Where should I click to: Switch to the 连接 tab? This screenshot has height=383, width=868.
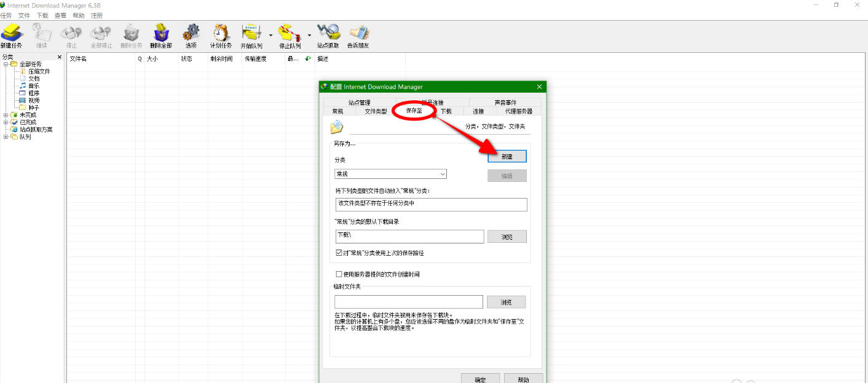coord(478,111)
